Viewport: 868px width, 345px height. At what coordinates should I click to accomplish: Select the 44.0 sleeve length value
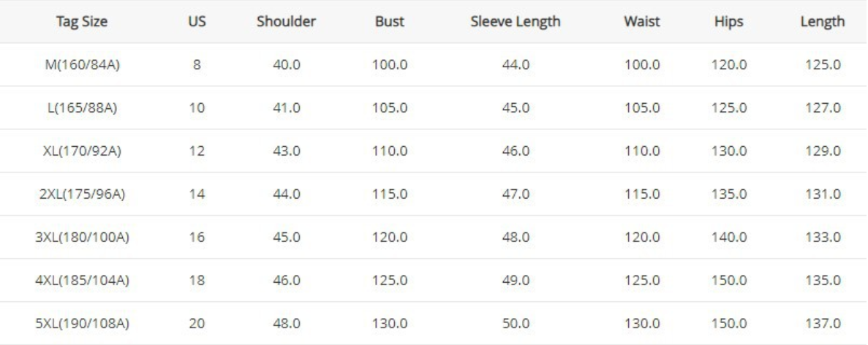point(515,65)
